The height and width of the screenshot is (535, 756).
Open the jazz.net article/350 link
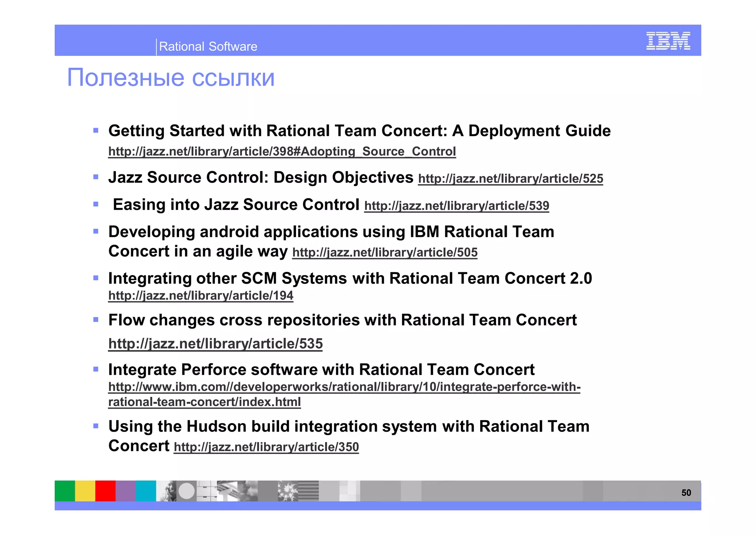266,447
